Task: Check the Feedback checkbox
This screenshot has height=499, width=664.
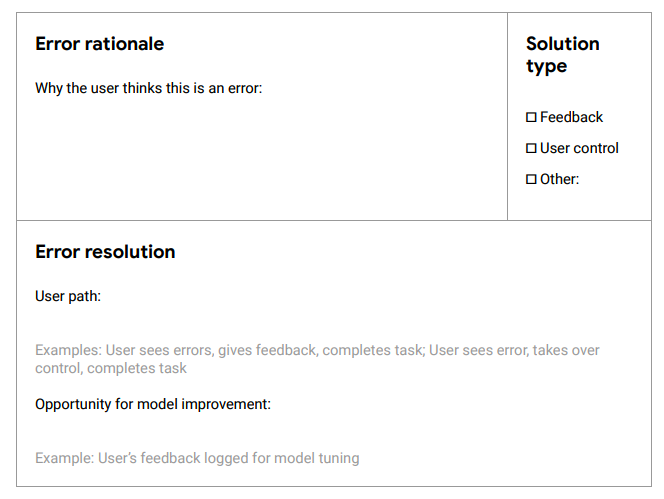Action: pyautogui.click(x=531, y=118)
